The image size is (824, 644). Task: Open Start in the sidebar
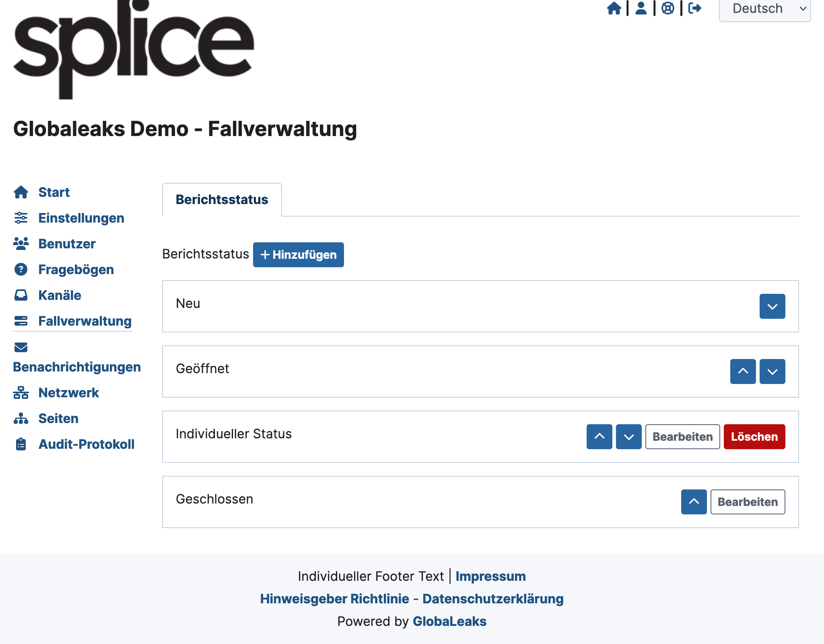point(54,192)
